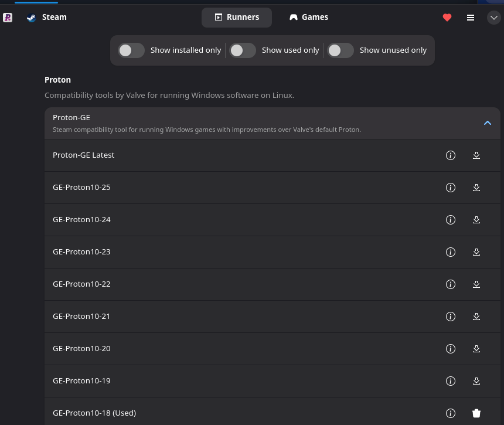Open the hamburger main menu

coord(471,18)
